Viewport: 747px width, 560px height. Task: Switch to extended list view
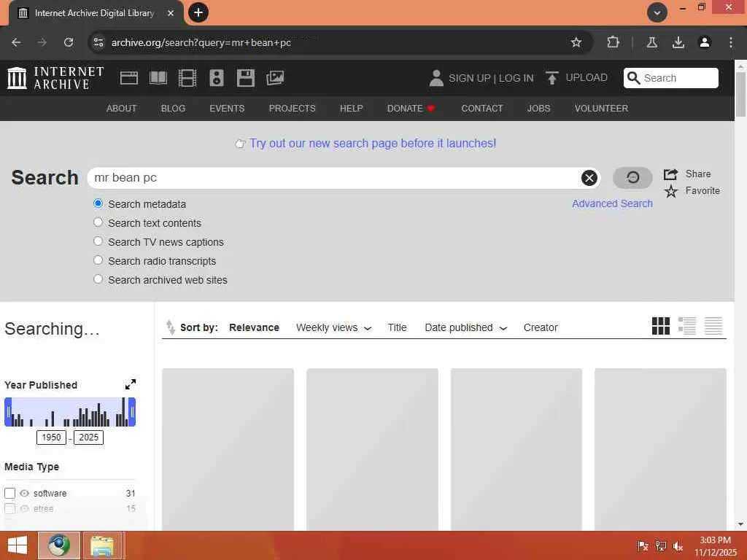point(687,326)
